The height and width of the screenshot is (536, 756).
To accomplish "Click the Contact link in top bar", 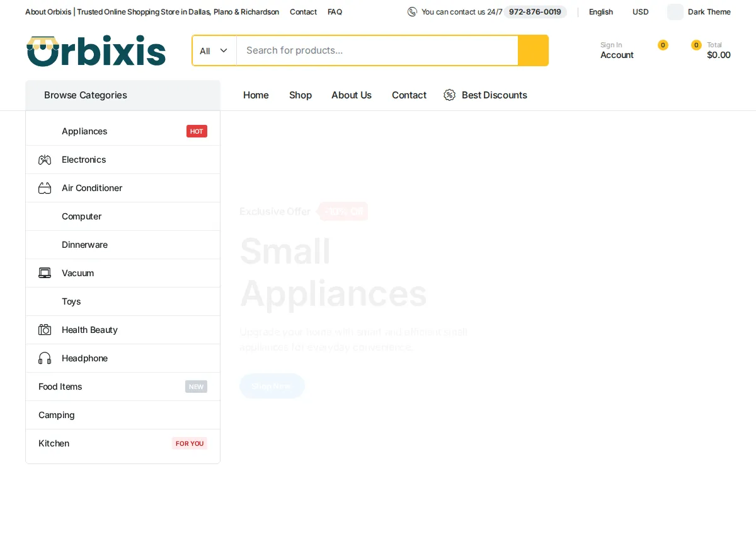I will [x=303, y=12].
